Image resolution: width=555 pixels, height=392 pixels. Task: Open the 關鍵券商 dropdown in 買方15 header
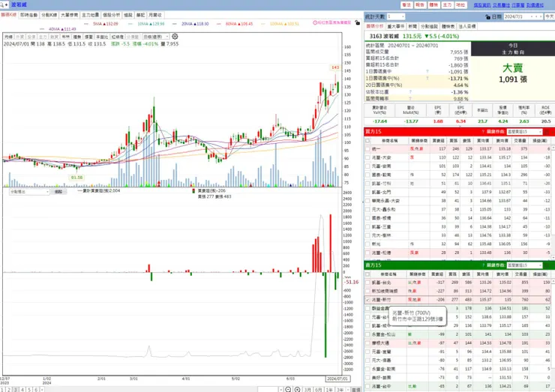pyautogui.click(x=524, y=132)
